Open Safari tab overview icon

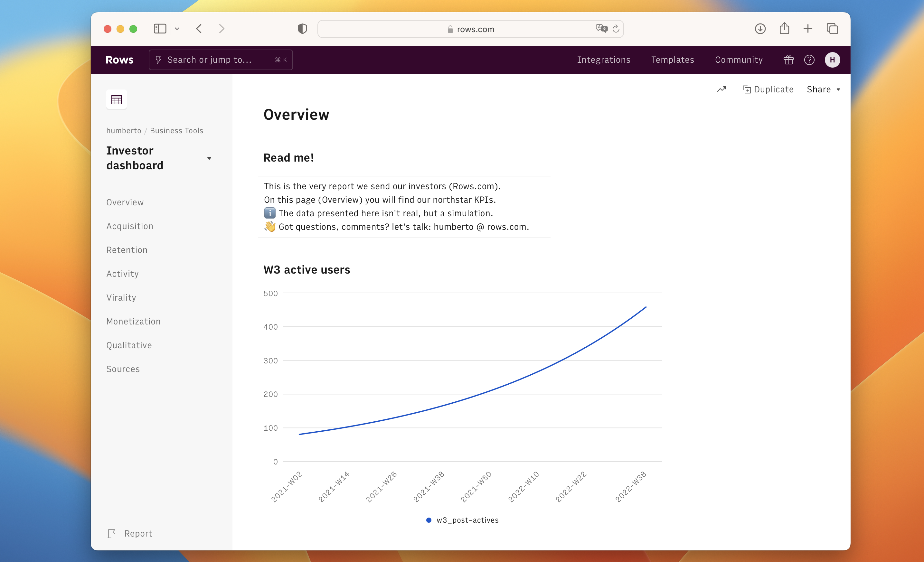(x=832, y=29)
